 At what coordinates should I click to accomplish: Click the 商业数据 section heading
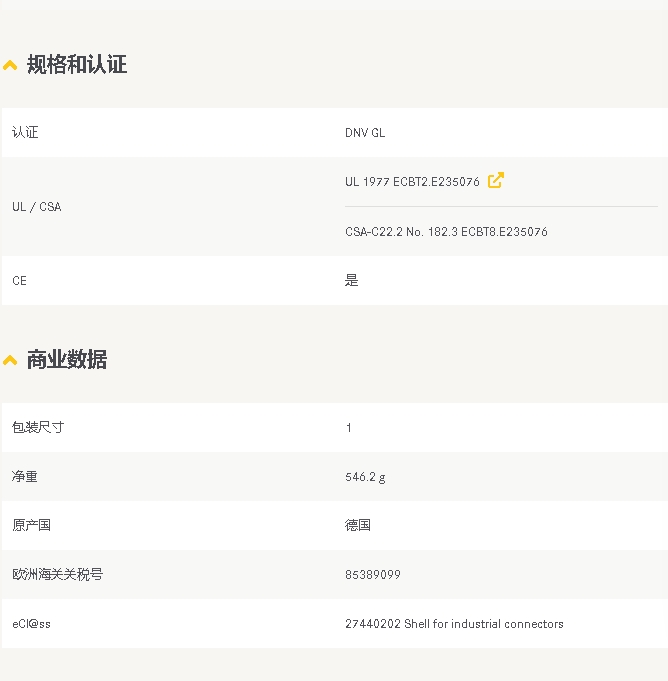coord(67,360)
